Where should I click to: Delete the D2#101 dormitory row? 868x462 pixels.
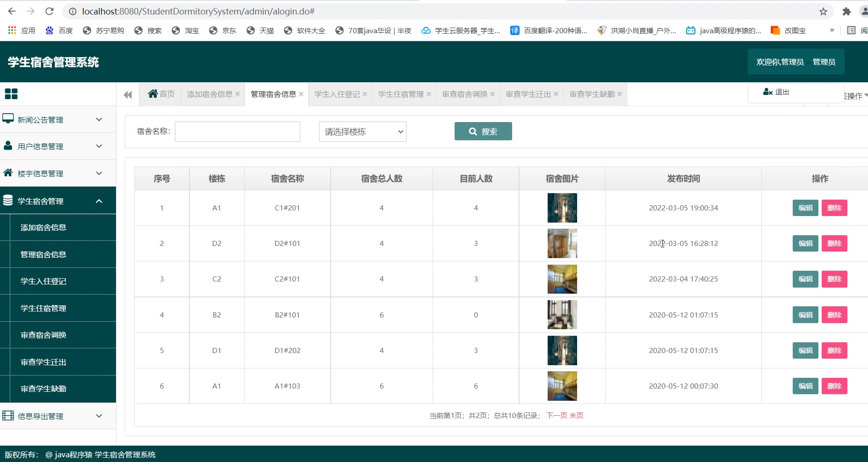click(834, 243)
